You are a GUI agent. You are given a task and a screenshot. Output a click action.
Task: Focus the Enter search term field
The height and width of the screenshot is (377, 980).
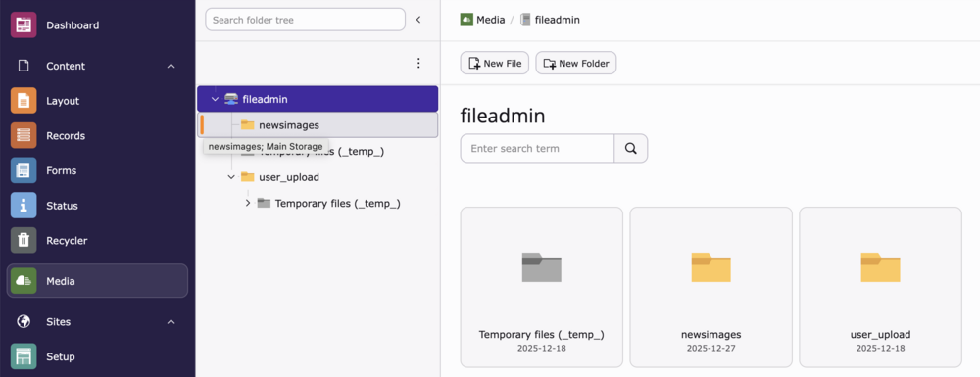coord(537,149)
